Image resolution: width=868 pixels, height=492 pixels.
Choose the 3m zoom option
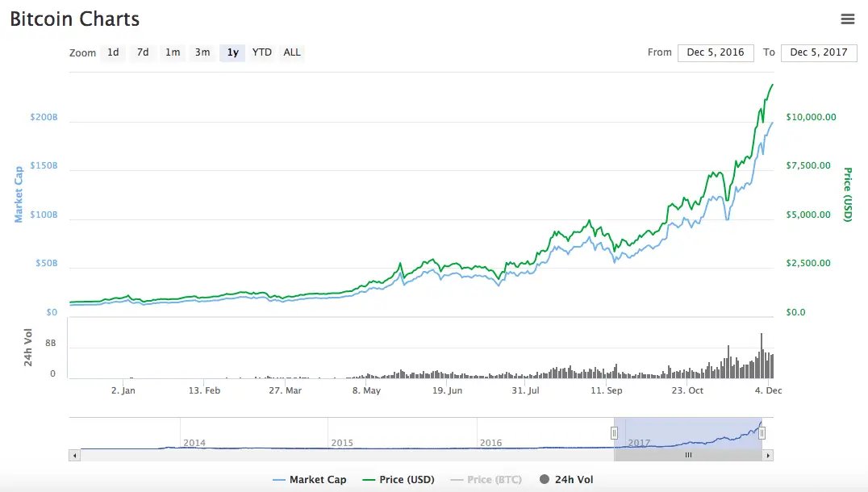202,52
